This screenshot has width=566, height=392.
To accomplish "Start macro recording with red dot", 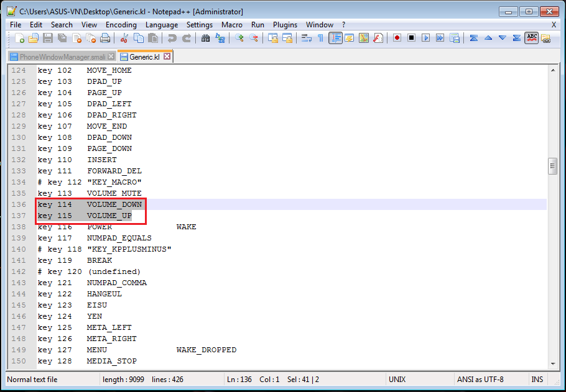I will tap(397, 38).
